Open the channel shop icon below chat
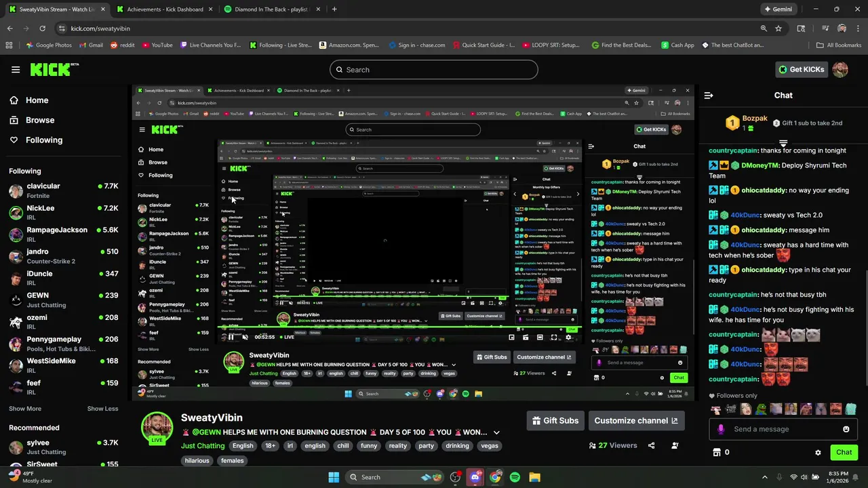This screenshot has height=488, width=868. coord(716,452)
